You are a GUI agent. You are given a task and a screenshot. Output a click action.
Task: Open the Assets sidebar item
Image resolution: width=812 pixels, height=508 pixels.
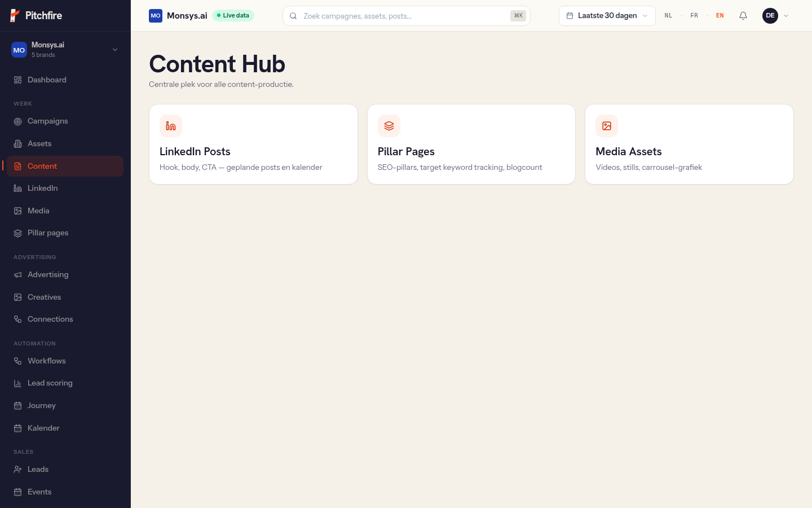click(65, 144)
